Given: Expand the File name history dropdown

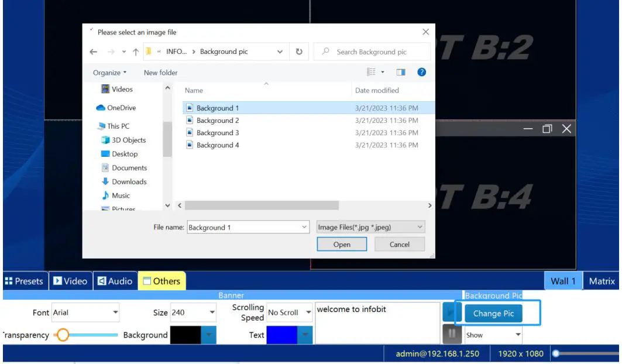Looking at the screenshot, I should tap(304, 227).
